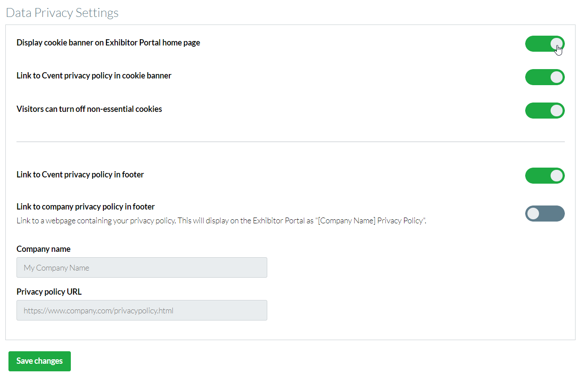Click 'Link to company privacy policy in footer' label

[x=86, y=207]
